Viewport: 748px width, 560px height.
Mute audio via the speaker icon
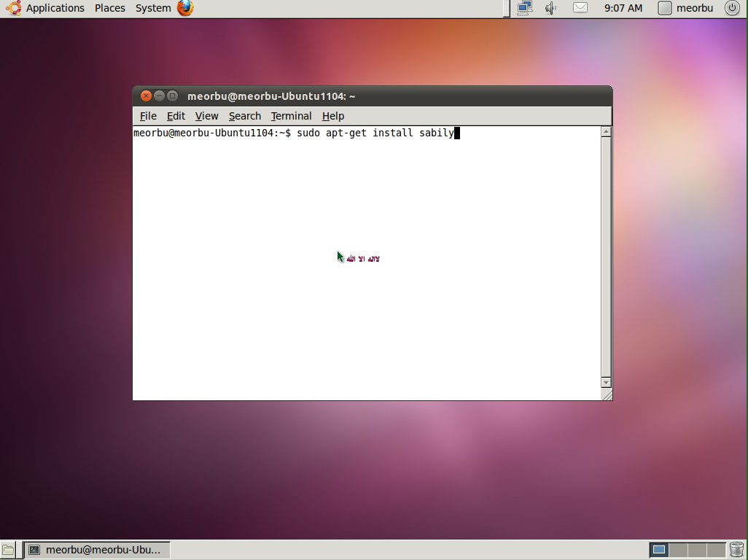click(551, 8)
